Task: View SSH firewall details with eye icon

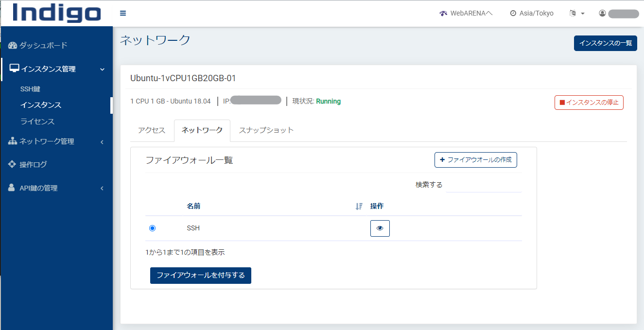Action: (380, 228)
